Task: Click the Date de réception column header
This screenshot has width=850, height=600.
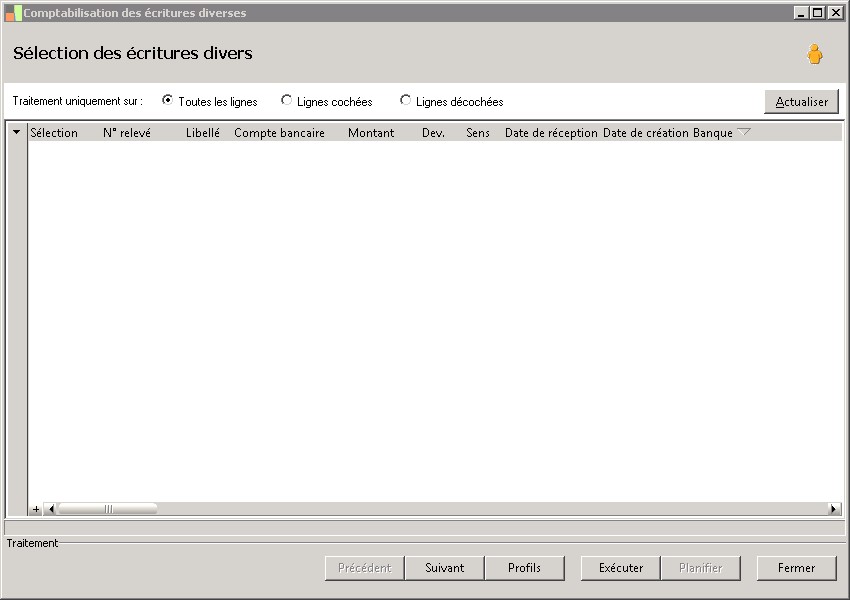Action: click(x=551, y=133)
